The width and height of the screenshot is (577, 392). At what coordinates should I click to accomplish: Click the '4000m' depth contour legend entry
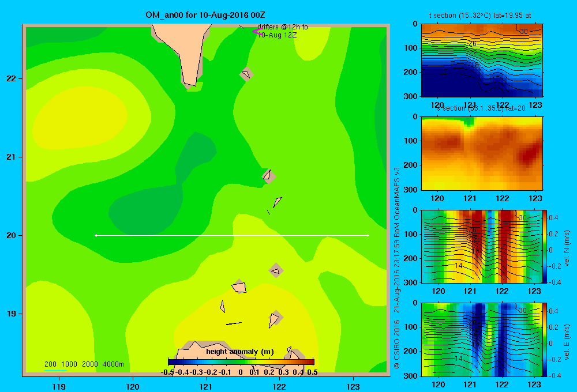(113, 364)
